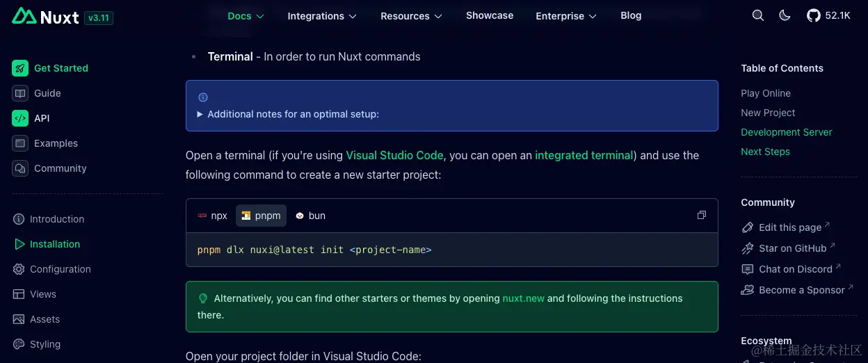Open the search magnifier icon
This screenshot has height=363, width=868.
pyautogui.click(x=758, y=15)
